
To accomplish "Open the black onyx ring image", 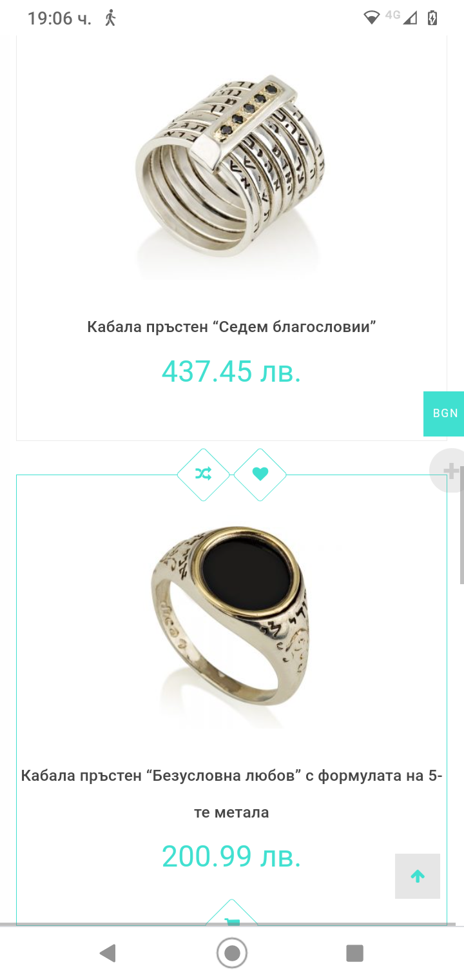I will click(231, 623).
